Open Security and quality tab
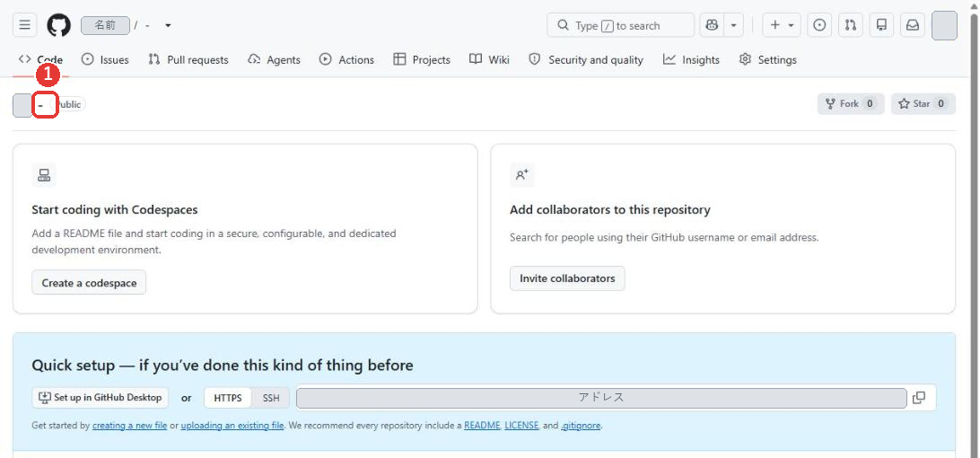The image size is (980, 458). [586, 59]
